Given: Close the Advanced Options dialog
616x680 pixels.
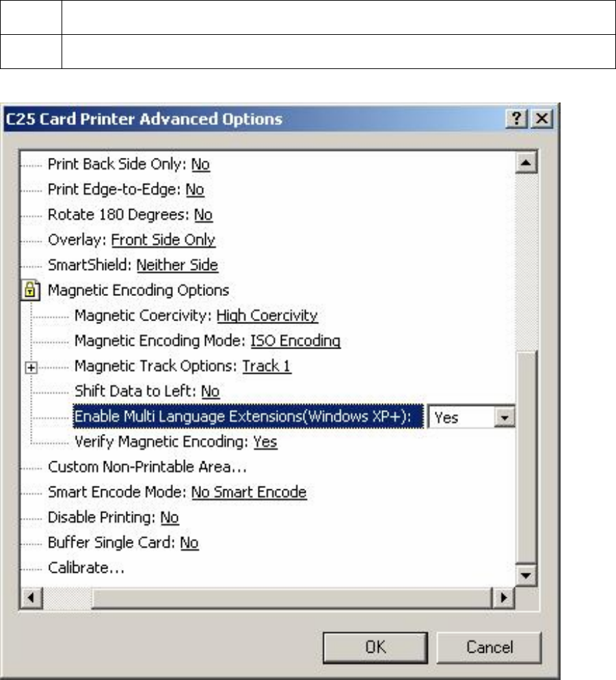Looking at the screenshot, I should [x=542, y=118].
